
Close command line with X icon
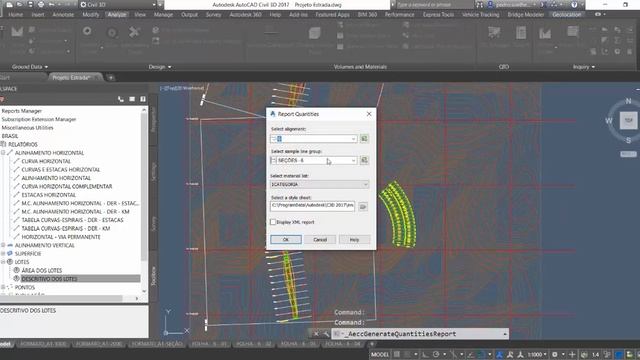[x=316, y=334]
